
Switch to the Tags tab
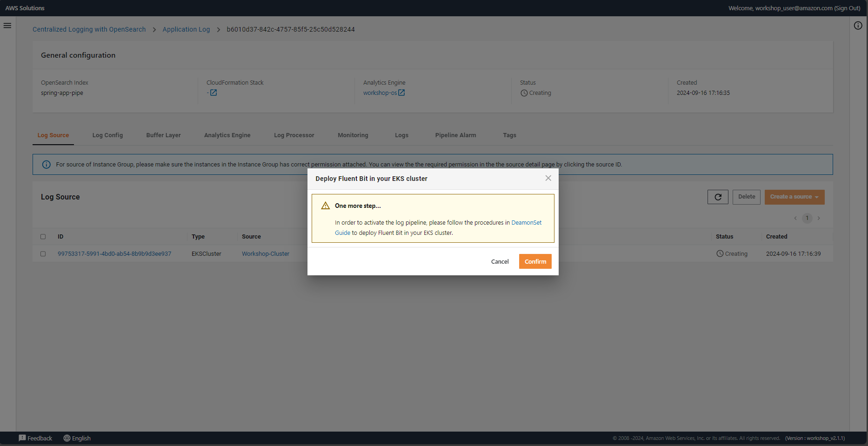(x=509, y=135)
